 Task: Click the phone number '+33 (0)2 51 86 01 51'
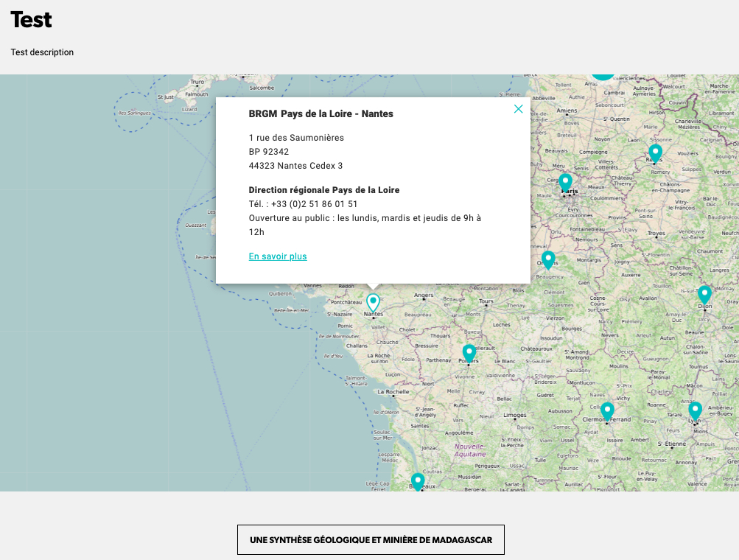coord(314,204)
